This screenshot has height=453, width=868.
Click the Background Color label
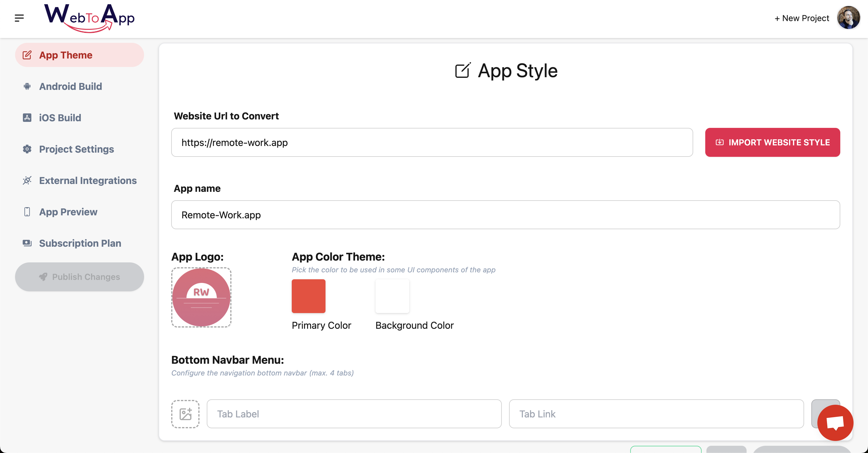414,325
